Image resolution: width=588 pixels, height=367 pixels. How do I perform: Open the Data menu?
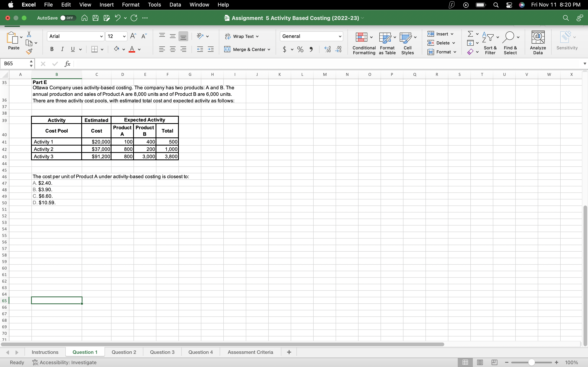[175, 5]
